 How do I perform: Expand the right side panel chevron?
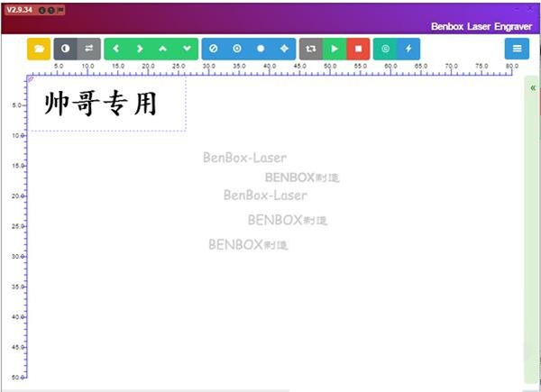(533, 88)
